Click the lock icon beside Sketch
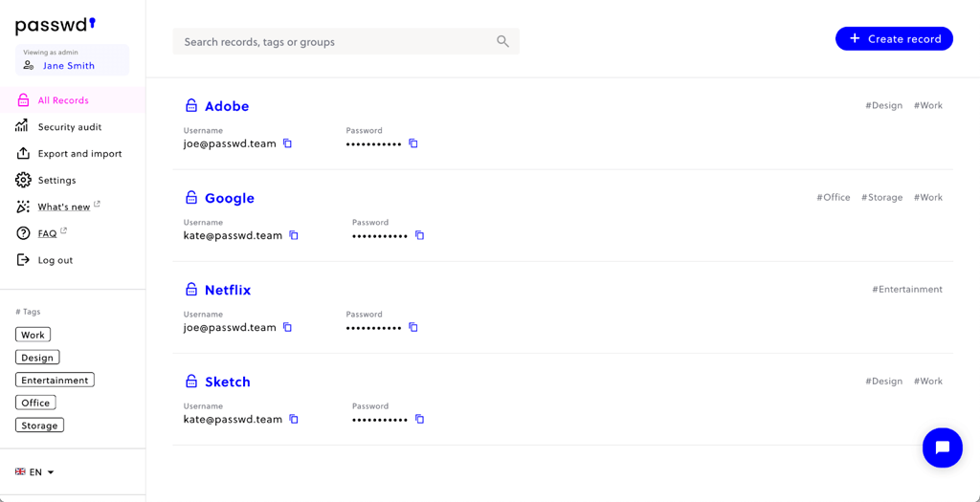 pos(191,381)
